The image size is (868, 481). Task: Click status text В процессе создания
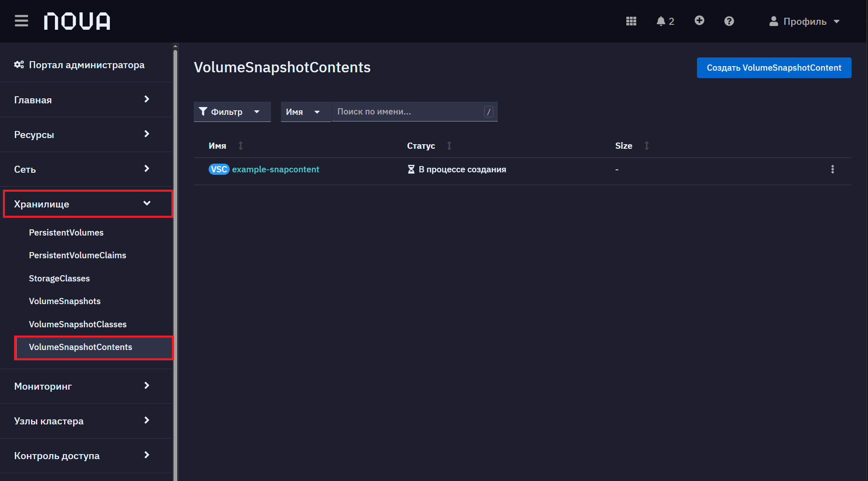pos(462,169)
